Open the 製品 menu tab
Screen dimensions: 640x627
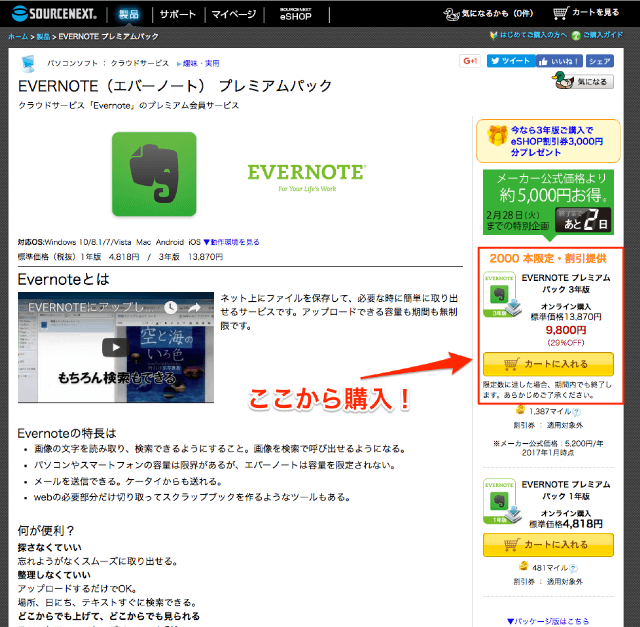coord(129,15)
